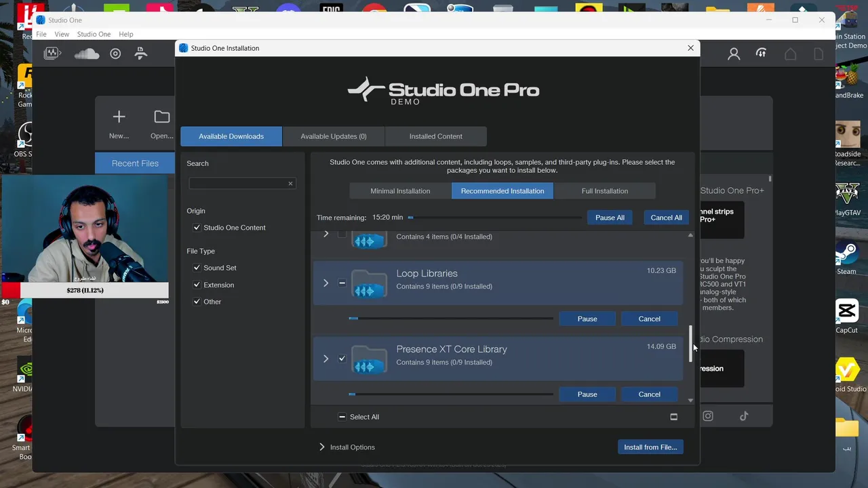Toggle the Select All checkbox
Screen dimensions: 868x488
pyautogui.click(x=342, y=417)
